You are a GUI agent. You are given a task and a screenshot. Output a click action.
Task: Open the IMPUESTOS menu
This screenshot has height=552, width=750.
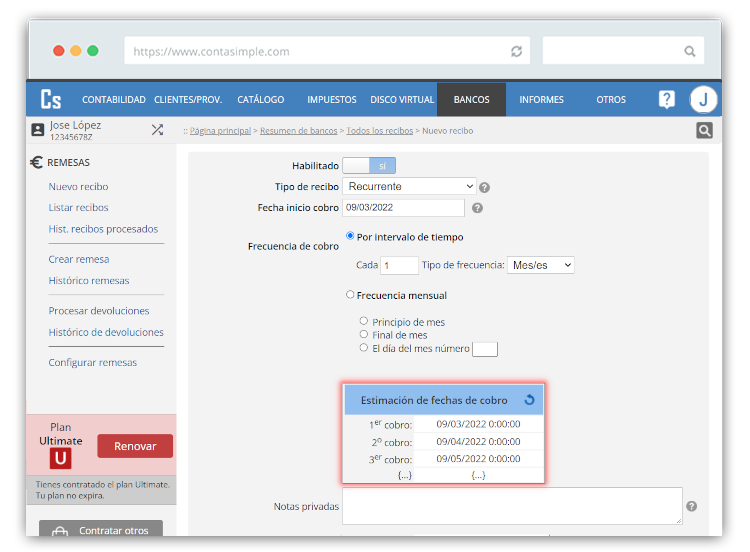tap(331, 99)
